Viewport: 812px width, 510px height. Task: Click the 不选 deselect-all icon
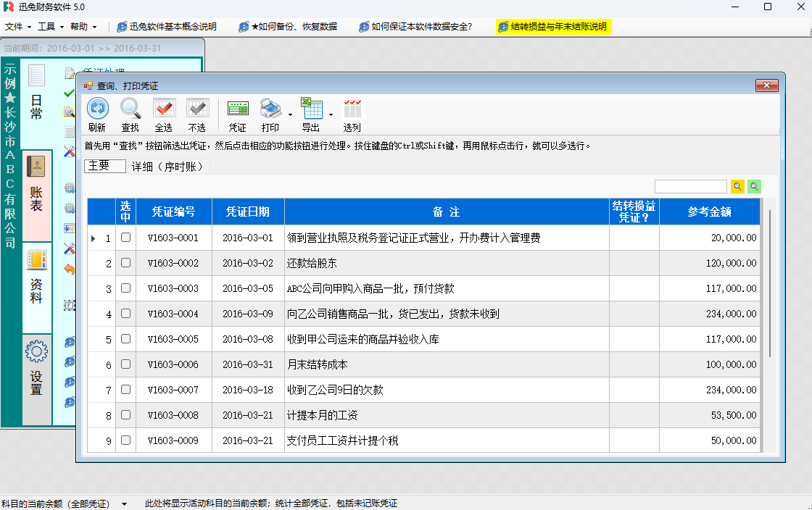[x=197, y=109]
